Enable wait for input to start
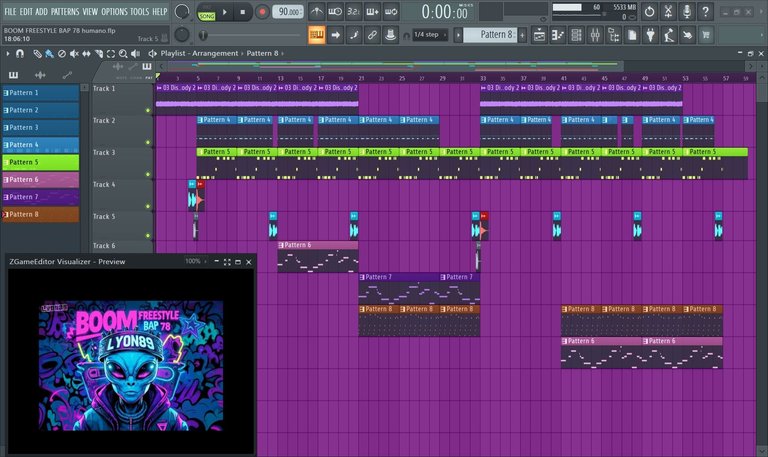Image resolution: width=768 pixels, height=457 pixels. pyautogui.click(x=335, y=12)
